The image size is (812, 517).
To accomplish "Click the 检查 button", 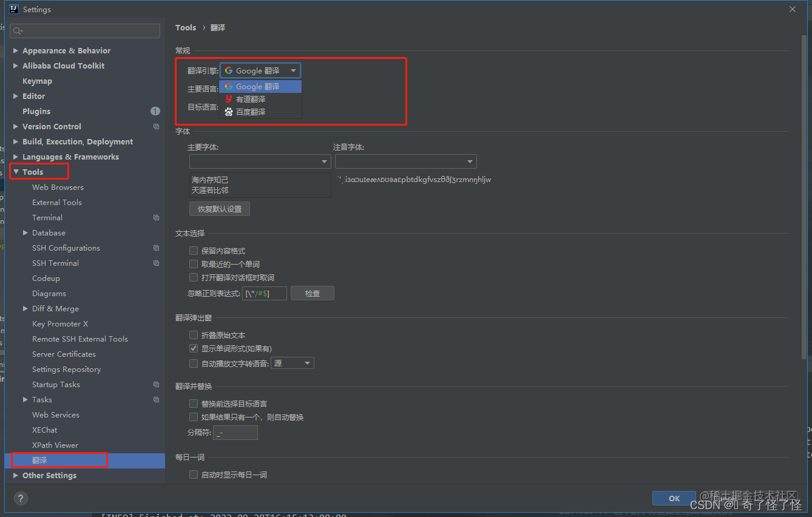I will tap(313, 293).
